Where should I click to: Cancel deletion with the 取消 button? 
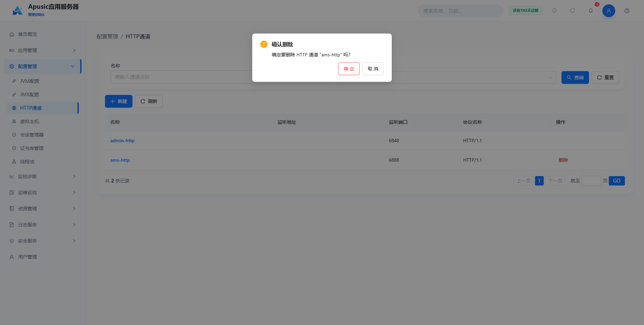(373, 69)
